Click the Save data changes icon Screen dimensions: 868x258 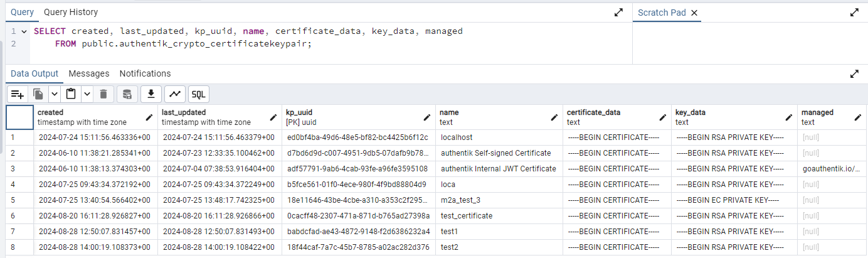127,94
